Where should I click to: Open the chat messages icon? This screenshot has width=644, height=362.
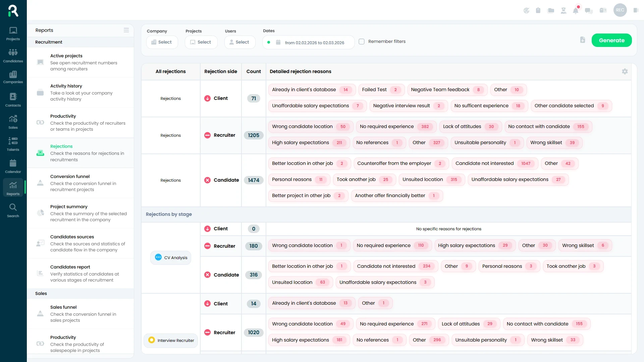[x=589, y=10]
